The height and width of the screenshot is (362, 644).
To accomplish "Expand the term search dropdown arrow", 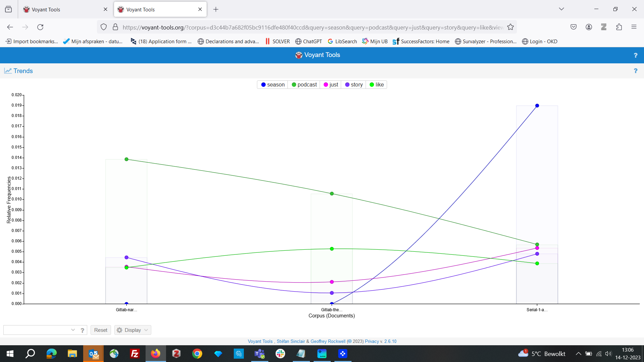I will pyautogui.click(x=73, y=330).
